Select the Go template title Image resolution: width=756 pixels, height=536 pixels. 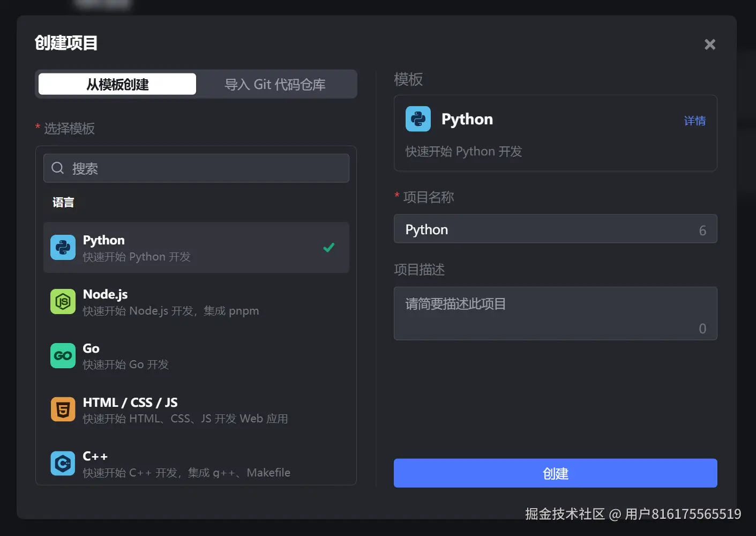tap(91, 348)
